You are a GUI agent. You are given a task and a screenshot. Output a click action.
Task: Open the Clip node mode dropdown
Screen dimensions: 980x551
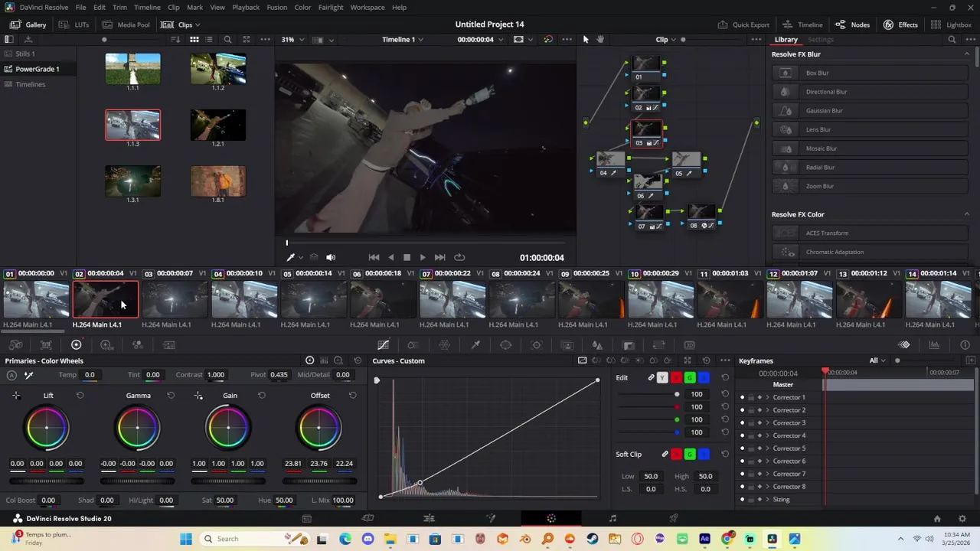tap(665, 39)
